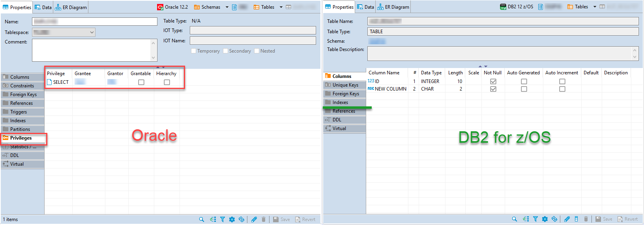
Task: Select Properties tab in DB2 panel
Action: pyautogui.click(x=339, y=7)
